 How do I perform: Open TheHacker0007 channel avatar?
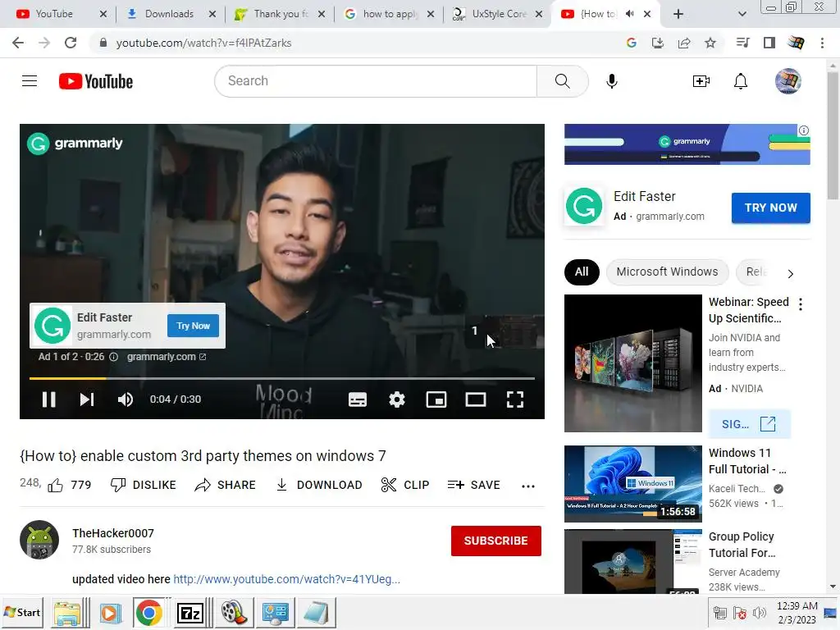[39, 540]
